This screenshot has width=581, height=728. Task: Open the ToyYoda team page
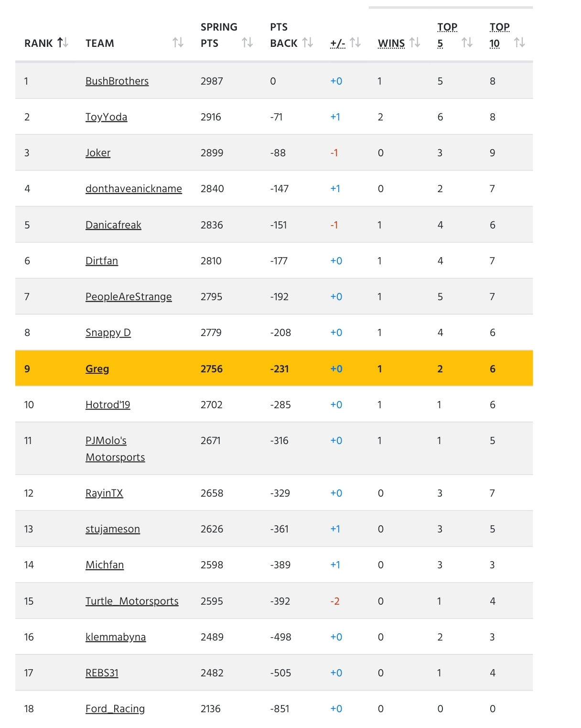(x=106, y=117)
